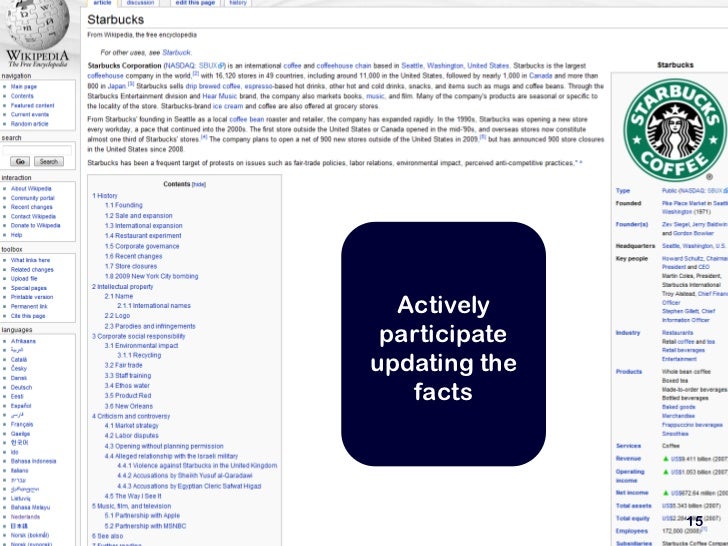Switch to Español language version
Image resolution: width=728 pixels, height=546 pixels.
click(21, 406)
